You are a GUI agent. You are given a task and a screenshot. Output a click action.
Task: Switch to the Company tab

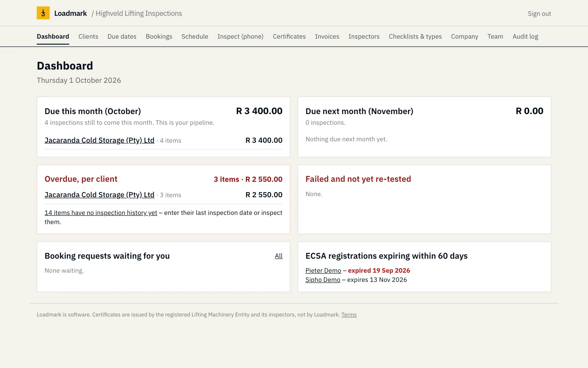[465, 36]
